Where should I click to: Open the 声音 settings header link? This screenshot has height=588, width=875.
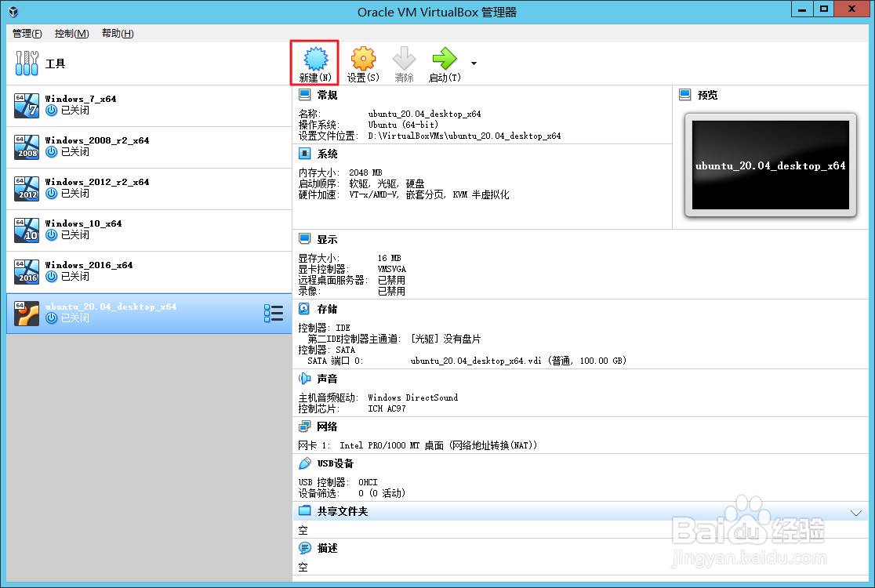[x=327, y=379]
